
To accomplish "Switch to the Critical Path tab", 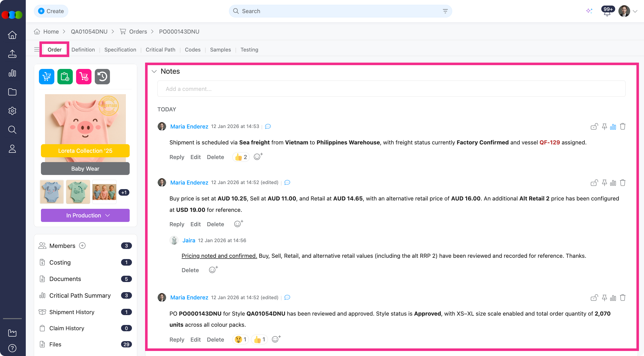I will coord(160,50).
